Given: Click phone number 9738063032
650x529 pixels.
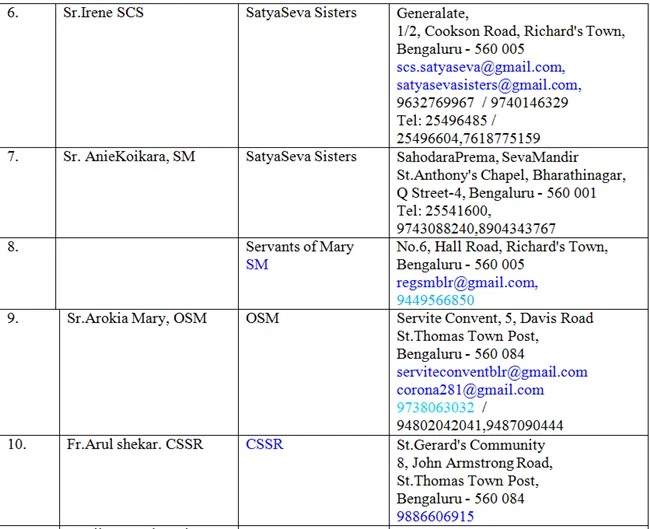Looking at the screenshot, I should coord(435,408).
